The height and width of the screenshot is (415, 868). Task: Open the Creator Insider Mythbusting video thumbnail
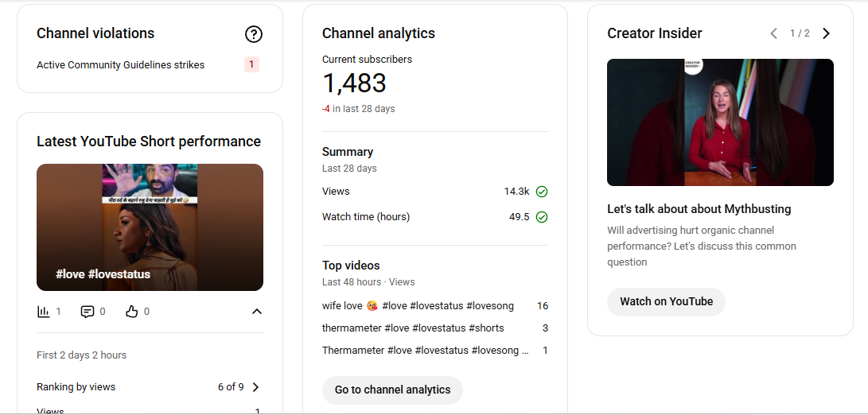click(720, 122)
